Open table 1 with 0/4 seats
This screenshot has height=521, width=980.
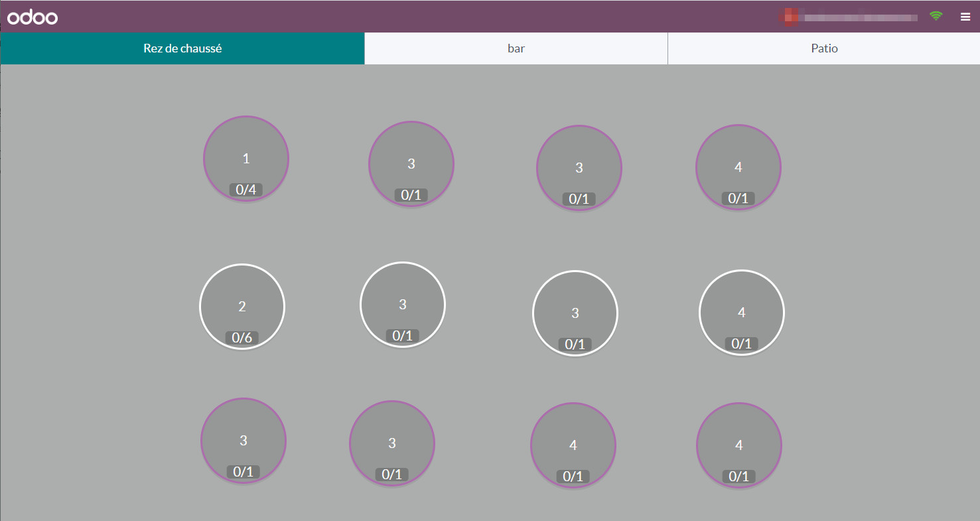(x=246, y=158)
